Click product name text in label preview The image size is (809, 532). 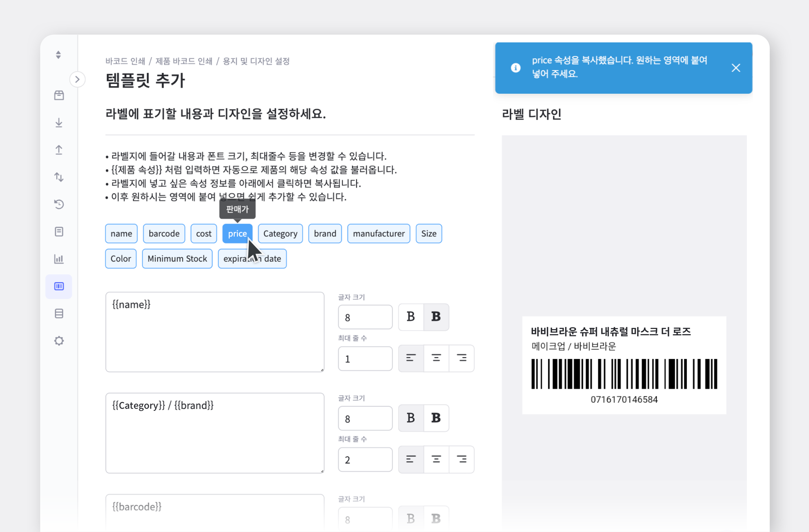(x=611, y=331)
